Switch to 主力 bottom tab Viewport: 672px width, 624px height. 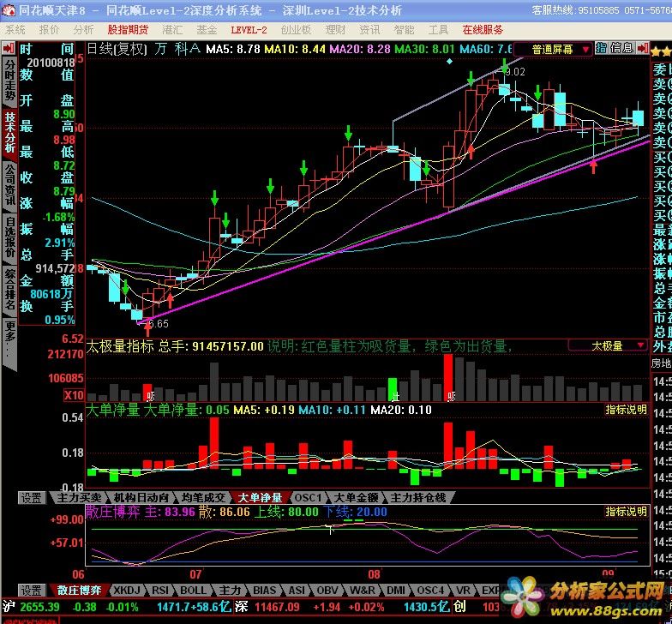point(230,590)
